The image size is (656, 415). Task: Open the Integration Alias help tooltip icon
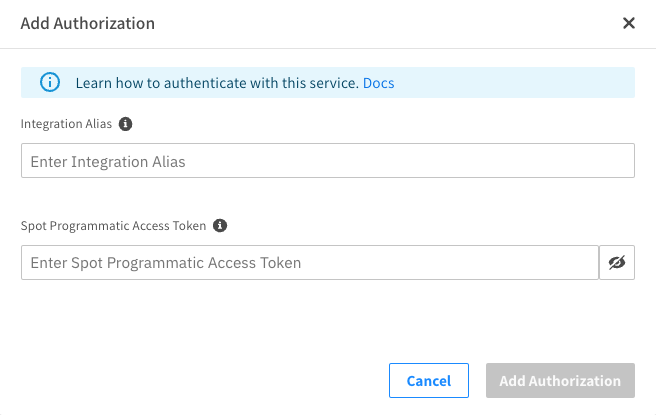pos(125,125)
